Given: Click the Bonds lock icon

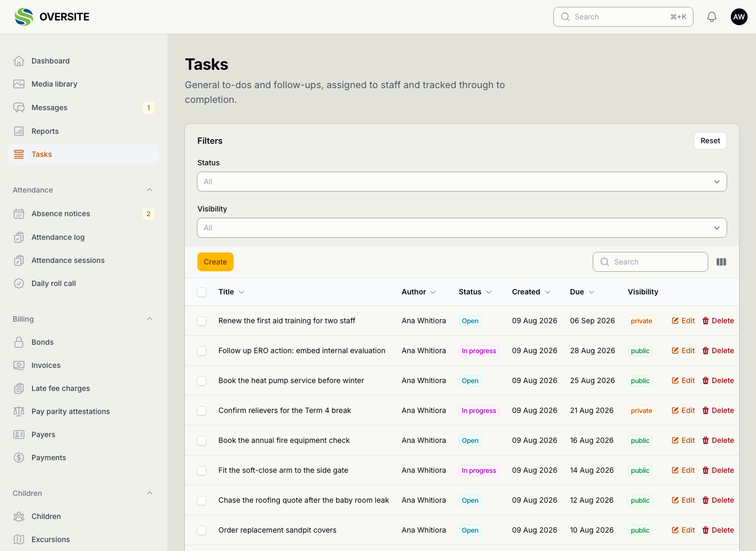Looking at the screenshot, I should tap(19, 342).
